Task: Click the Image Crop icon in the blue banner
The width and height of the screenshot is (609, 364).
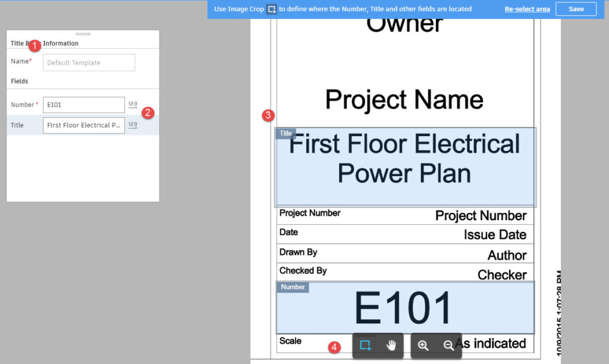Action: [271, 10]
